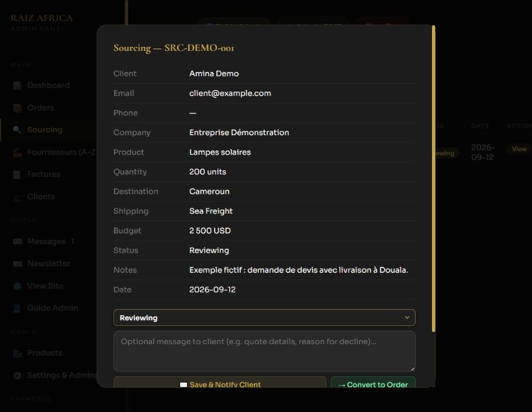This screenshot has height=412, width=532.
Task: Click the client email client@example.com
Action: click(x=230, y=94)
